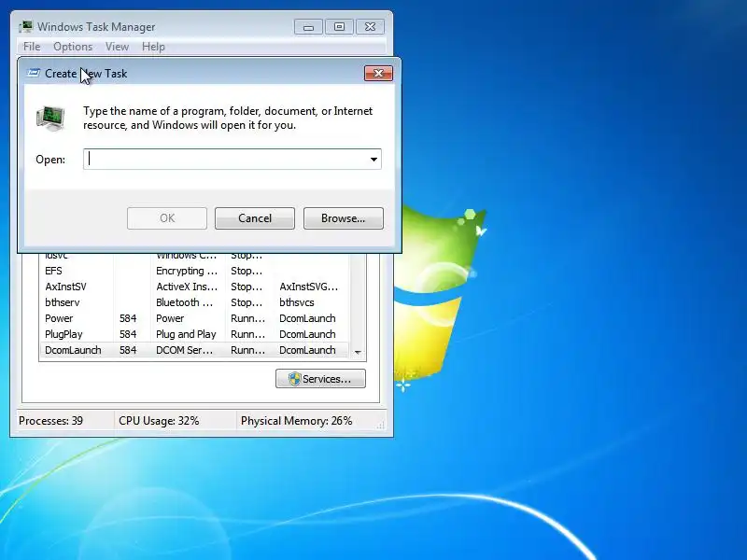
Task: Click the 'bthsvcs' group cell
Action: tap(297, 302)
